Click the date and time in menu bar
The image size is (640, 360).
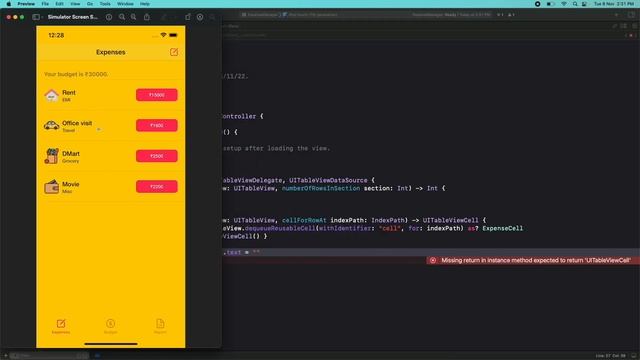pos(614,4)
